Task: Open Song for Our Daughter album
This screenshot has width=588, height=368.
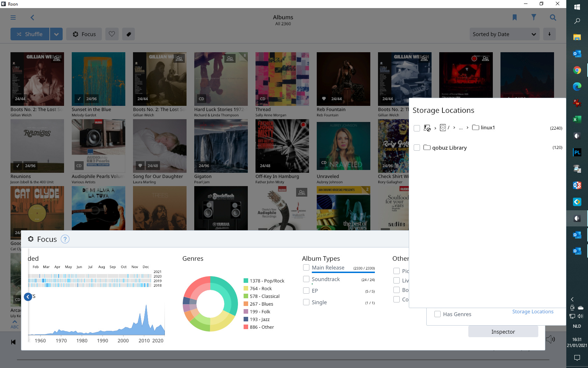Action: coord(160,146)
